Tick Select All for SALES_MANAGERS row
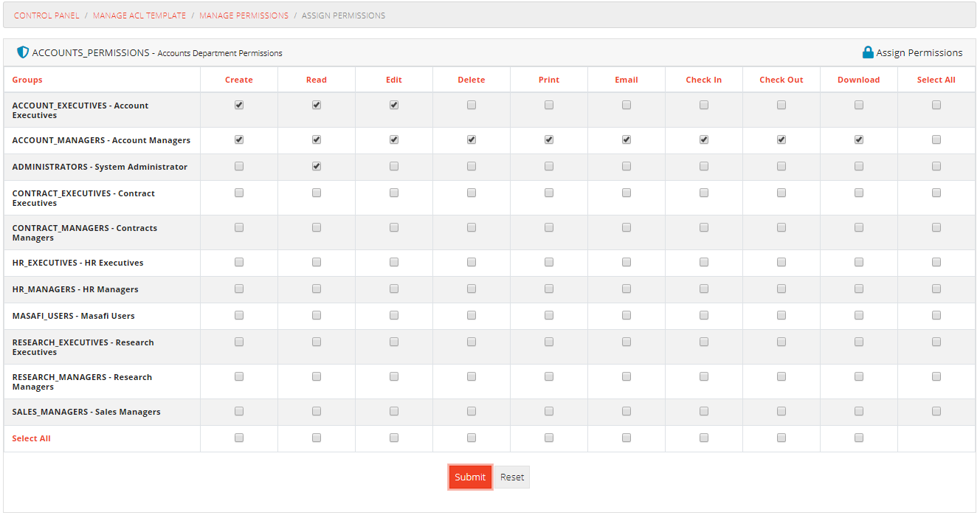This screenshot has height=521, width=980. 936,411
